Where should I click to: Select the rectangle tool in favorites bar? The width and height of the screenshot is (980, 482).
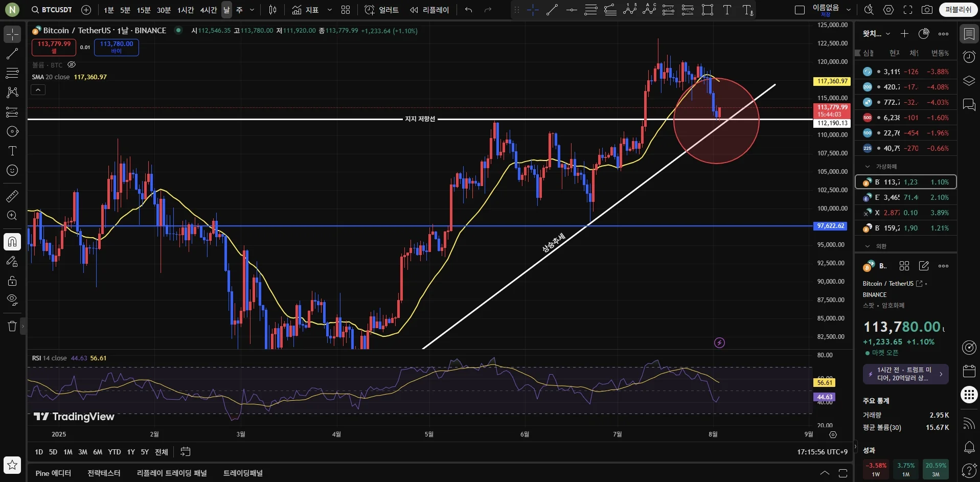coord(708,10)
